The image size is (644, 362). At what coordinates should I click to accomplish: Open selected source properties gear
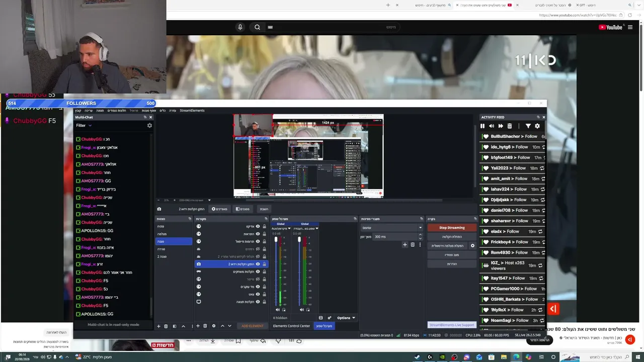[x=213, y=326]
